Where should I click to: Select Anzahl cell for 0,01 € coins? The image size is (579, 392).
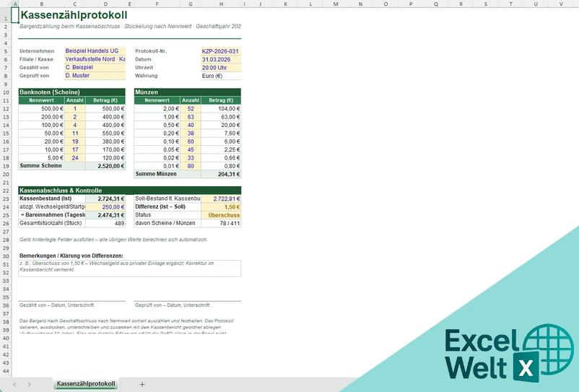pyautogui.click(x=191, y=166)
